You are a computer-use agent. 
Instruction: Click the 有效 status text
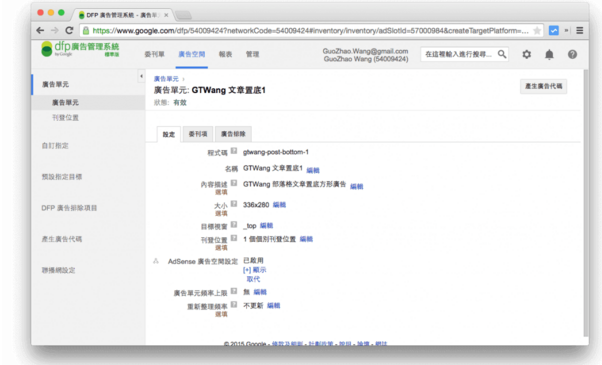180,102
